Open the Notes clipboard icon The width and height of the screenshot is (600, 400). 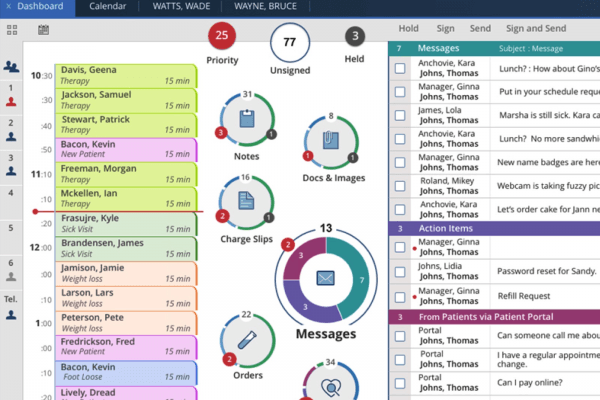pos(247,120)
